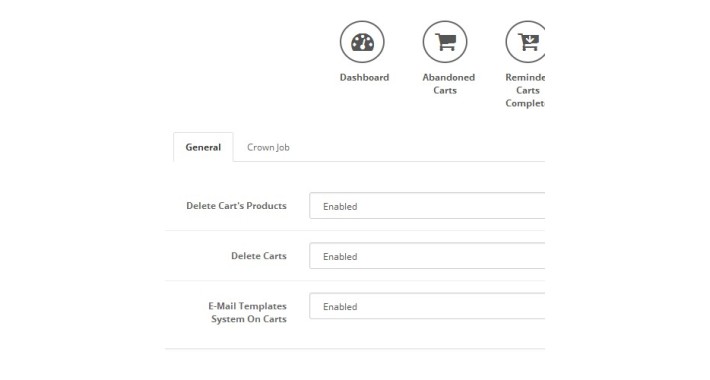Expand the E-Mail Templates System dropdown
This screenshot has width=710, height=380.
pos(427,306)
